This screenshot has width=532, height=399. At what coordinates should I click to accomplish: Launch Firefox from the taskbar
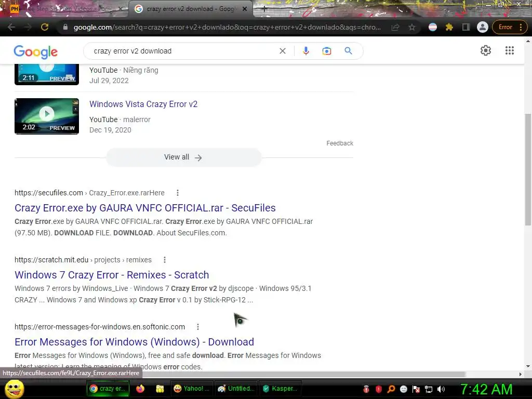[x=140, y=389]
